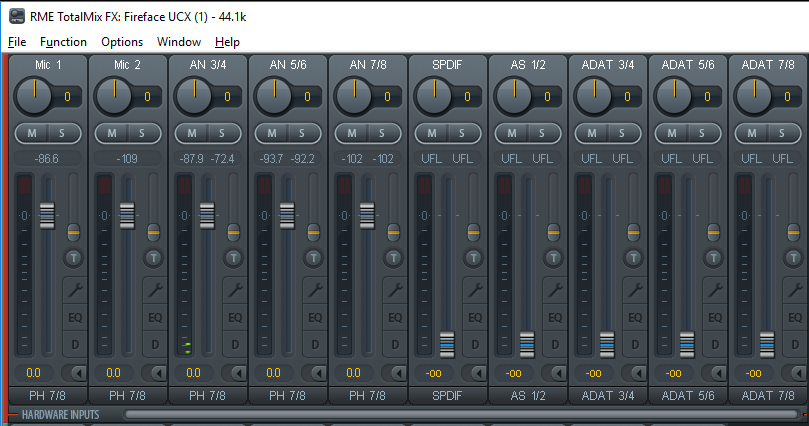The width and height of the screenshot is (809, 426).
Task: Click PH 7/8 output label under Mic 2
Action: click(x=128, y=396)
